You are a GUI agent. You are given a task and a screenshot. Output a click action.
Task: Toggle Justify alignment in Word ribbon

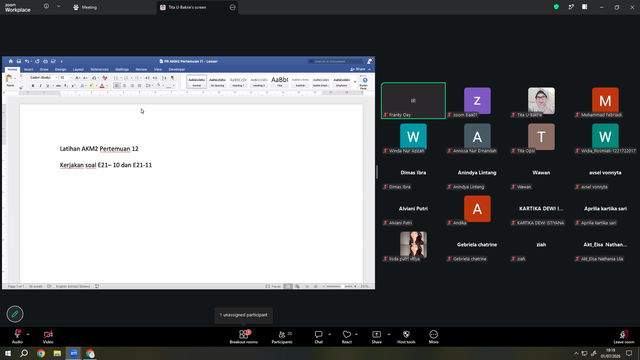pos(140,86)
